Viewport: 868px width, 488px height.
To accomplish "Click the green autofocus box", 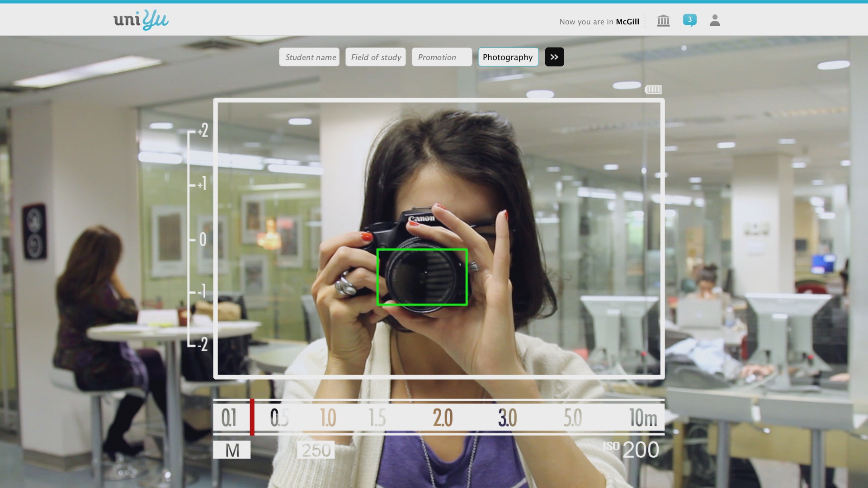I will pyautogui.click(x=422, y=277).
